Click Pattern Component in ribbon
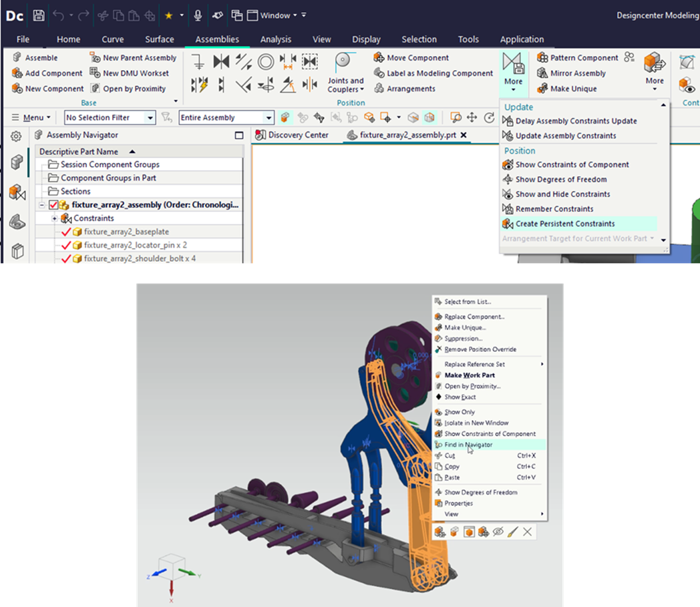The image size is (700, 607). [x=578, y=57]
